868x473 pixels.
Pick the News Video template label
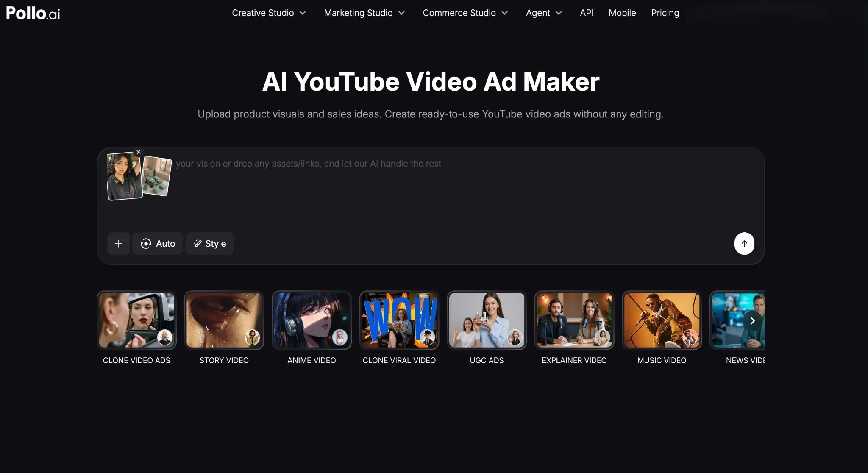tap(745, 360)
